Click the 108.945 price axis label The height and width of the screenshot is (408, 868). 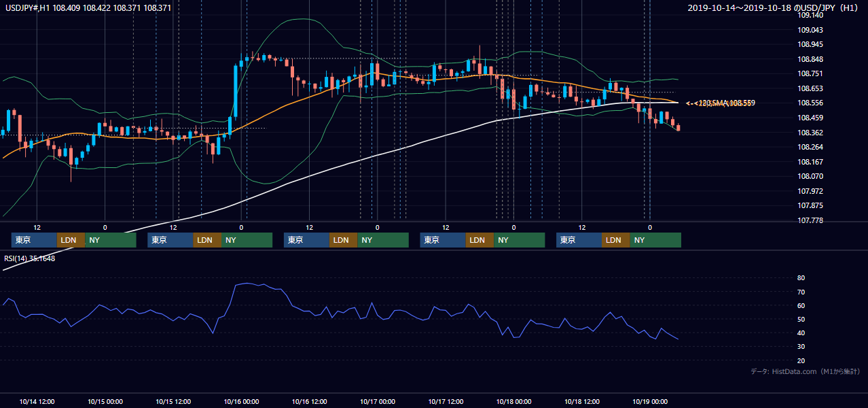tap(810, 44)
